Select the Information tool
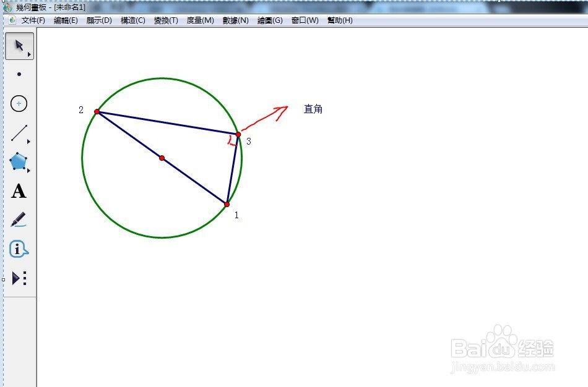This screenshot has height=387, width=588. (19, 249)
